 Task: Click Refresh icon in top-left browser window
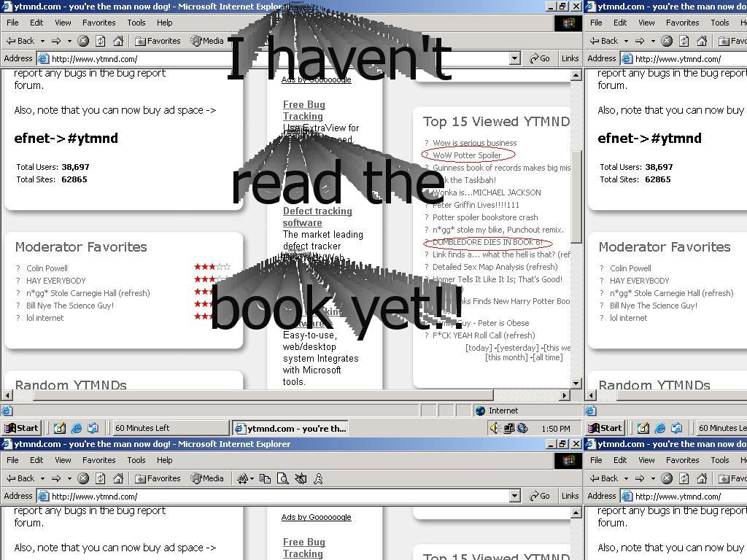[101, 41]
